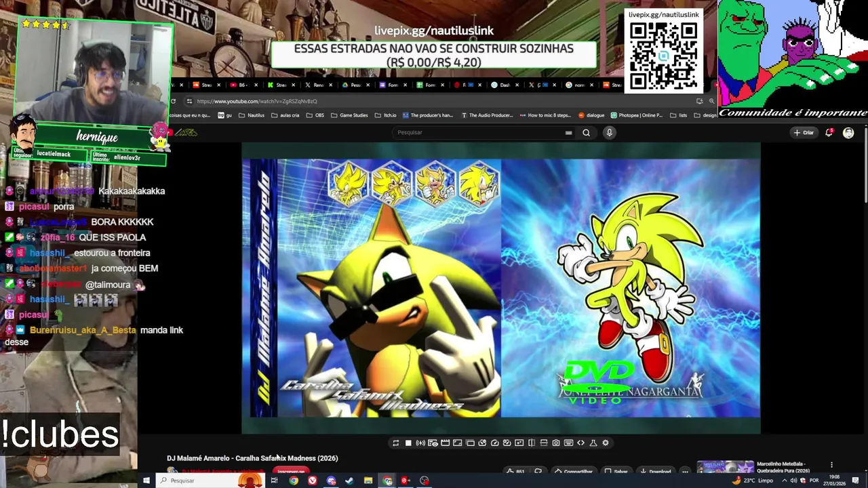Click the DJ Malamé Amarelo video title

[x=252, y=458]
